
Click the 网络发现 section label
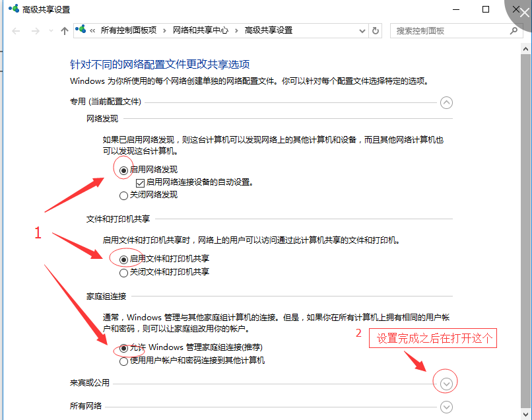click(102, 118)
